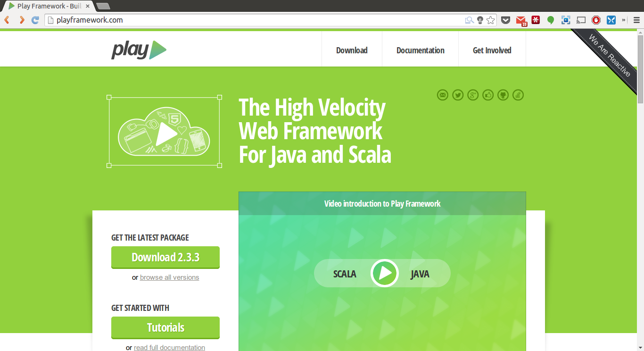
Task: Open the AdBlock stop-hand extension icon
Action: (x=596, y=20)
